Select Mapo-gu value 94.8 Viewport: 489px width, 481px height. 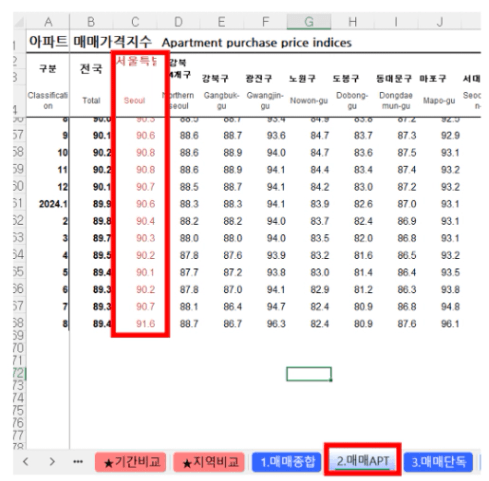pos(450,307)
